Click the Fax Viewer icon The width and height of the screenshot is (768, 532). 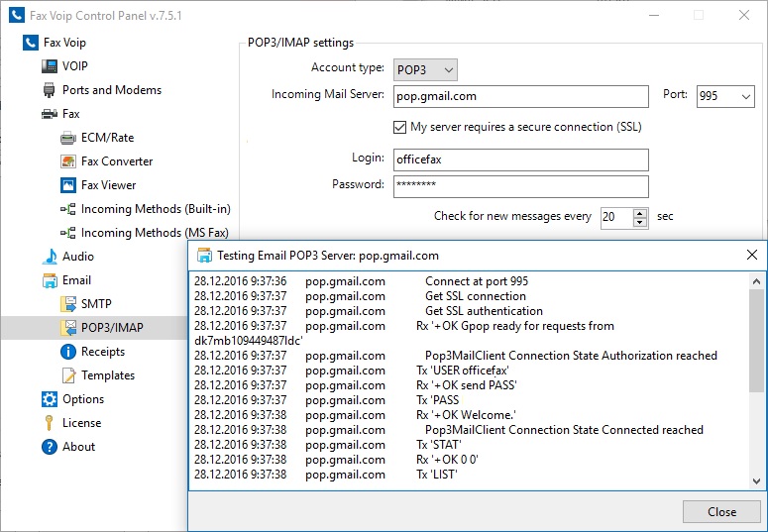(68, 185)
